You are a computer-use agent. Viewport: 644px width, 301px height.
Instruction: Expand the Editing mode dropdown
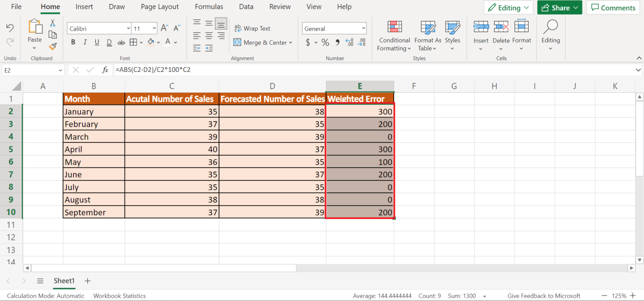click(x=527, y=7)
